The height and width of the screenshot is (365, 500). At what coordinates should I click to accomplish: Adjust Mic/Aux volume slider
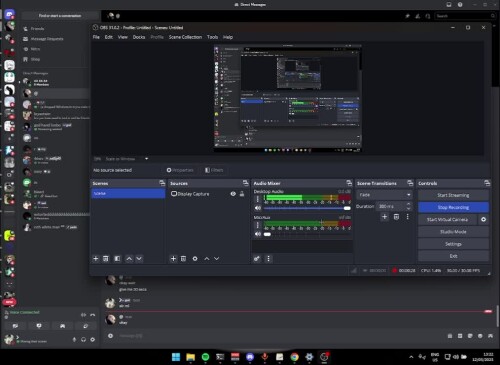click(307, 234)
